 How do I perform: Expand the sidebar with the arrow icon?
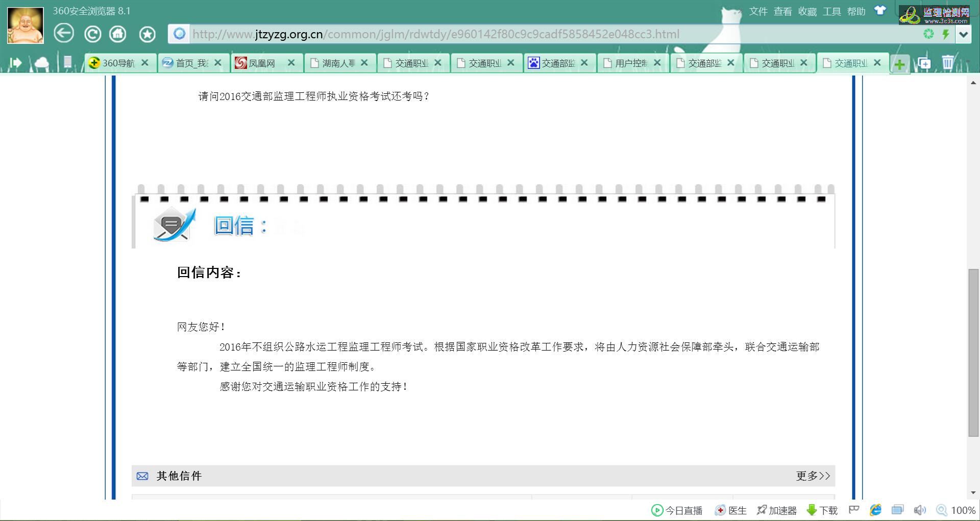[x=15, y=63]
